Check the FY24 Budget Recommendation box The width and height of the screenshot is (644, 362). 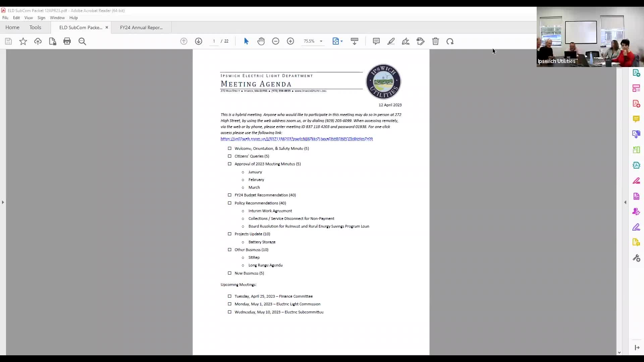pos(230,195)
